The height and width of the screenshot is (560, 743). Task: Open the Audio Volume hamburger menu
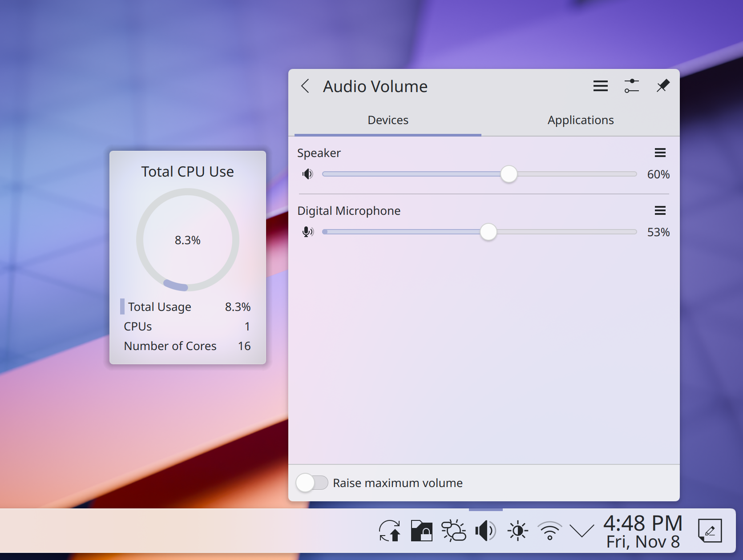(x=601, y=86)
